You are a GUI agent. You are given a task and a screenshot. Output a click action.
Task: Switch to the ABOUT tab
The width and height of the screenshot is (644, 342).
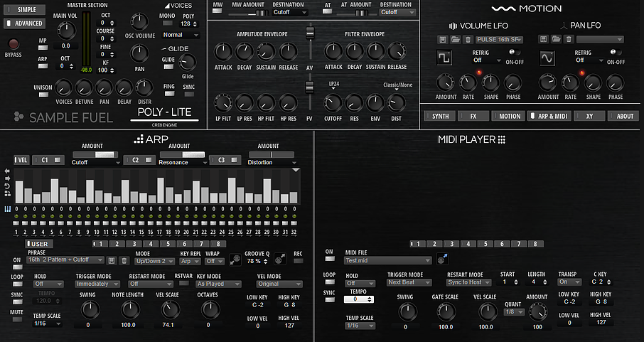623,117
